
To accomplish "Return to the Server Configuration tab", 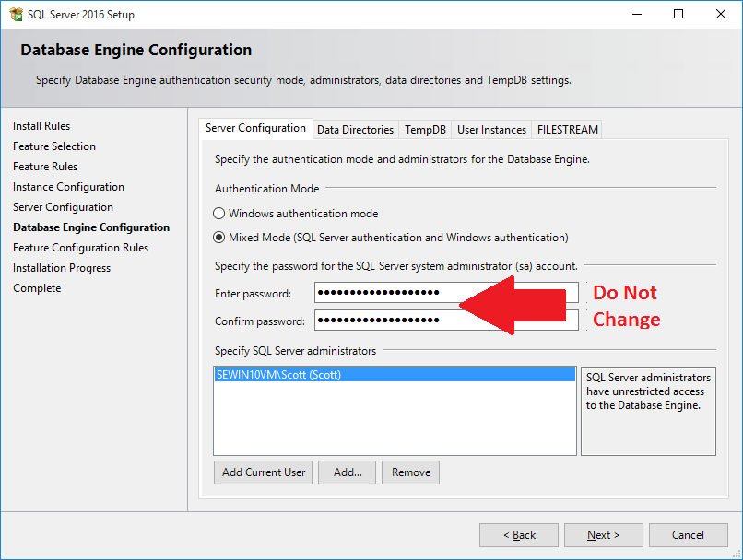I will [x=255, y=129].
